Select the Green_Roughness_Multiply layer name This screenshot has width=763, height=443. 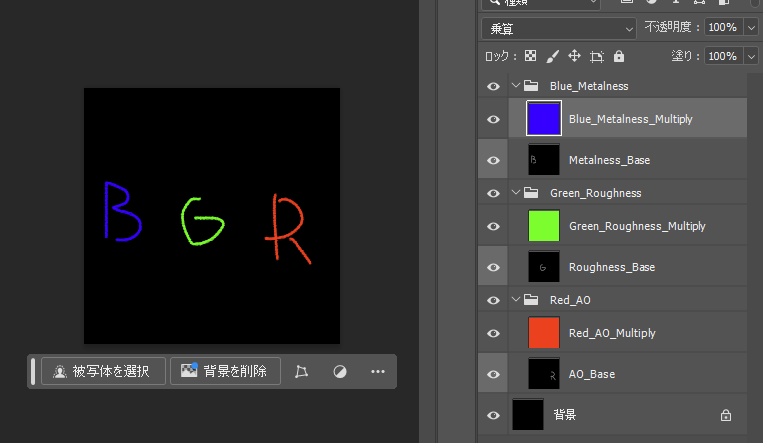[x=637, y=226]
